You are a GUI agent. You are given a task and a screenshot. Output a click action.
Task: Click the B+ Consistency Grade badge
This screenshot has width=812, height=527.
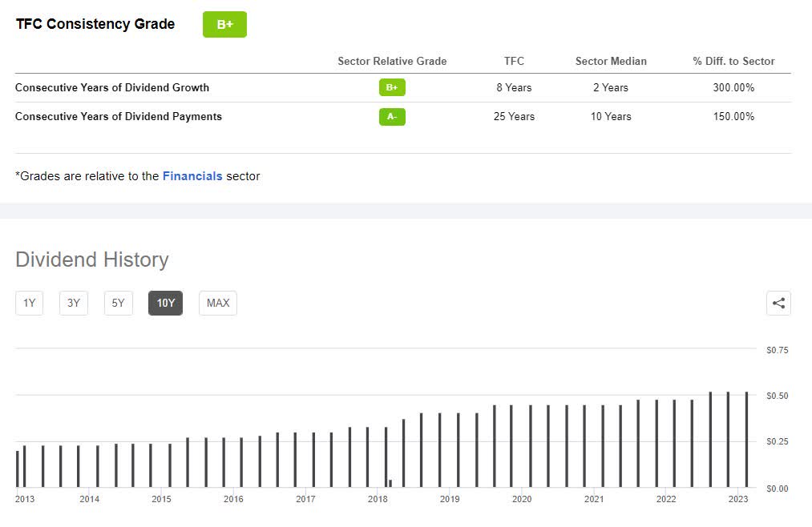tap(224, 25)
